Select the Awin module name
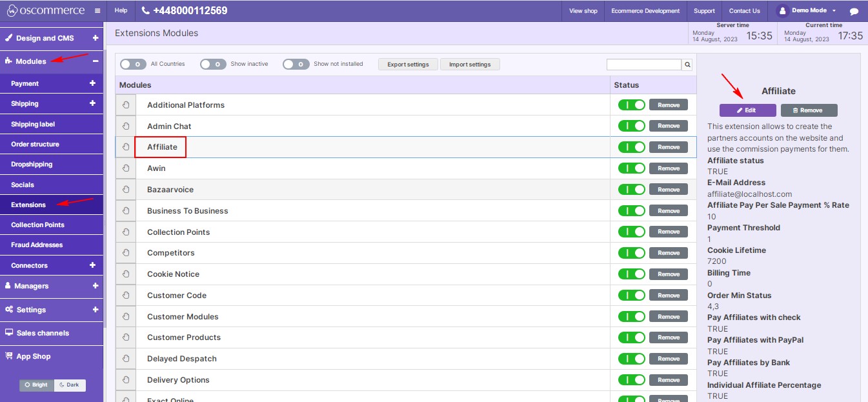Viewport: 868px width, 402px height. (x=156, y=168)
